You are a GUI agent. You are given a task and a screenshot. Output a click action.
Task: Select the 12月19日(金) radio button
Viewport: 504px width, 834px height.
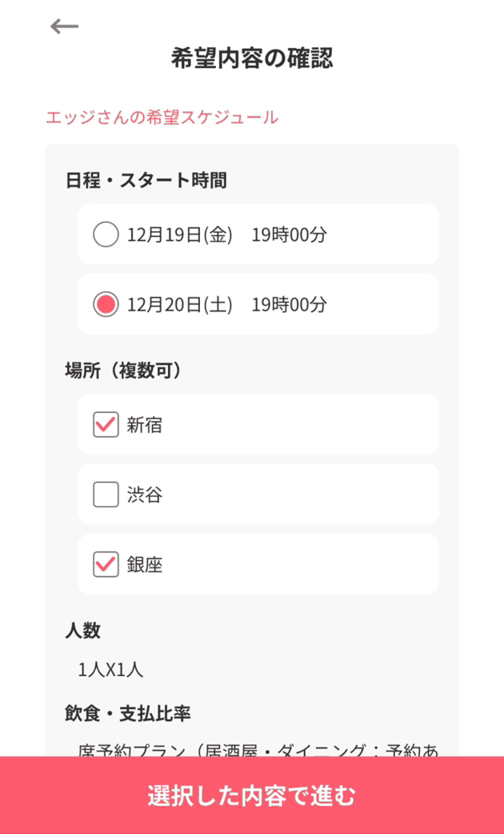pyautogui.click(x=106, y=235)
